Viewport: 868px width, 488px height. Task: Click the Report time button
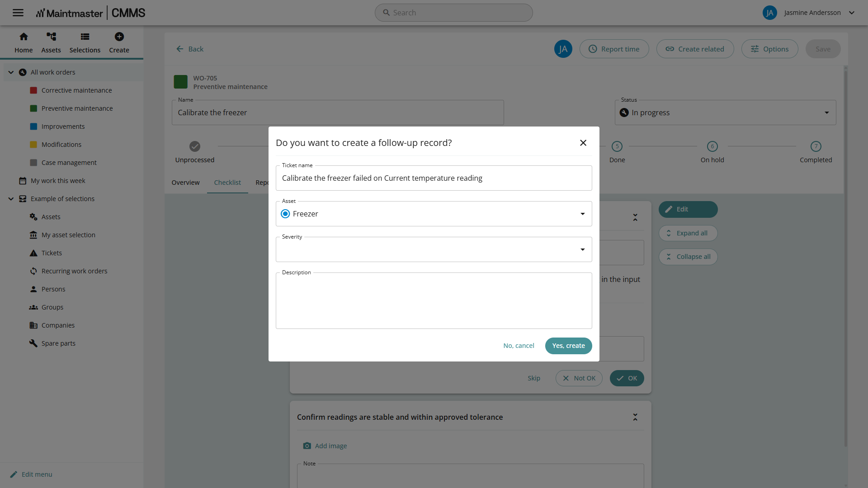[x=614, y=49]
